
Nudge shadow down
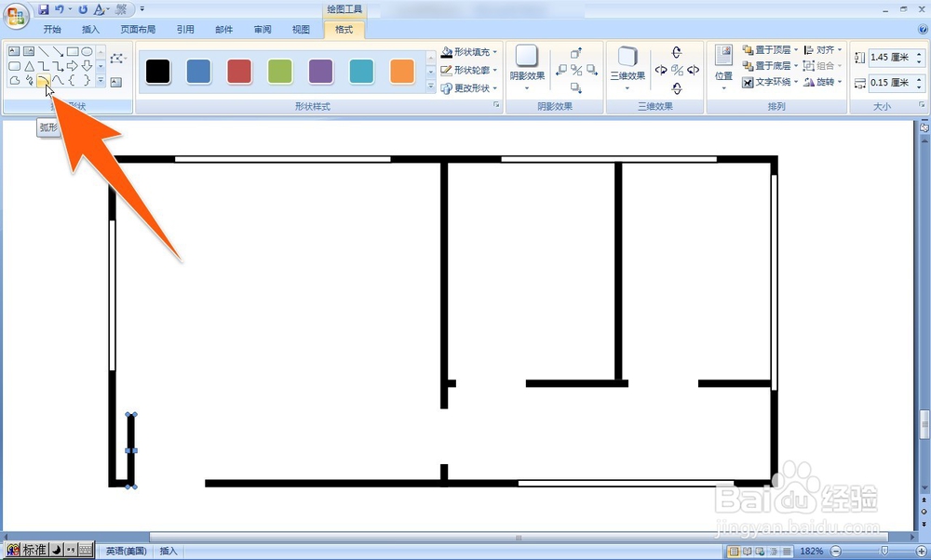point(576,87)
